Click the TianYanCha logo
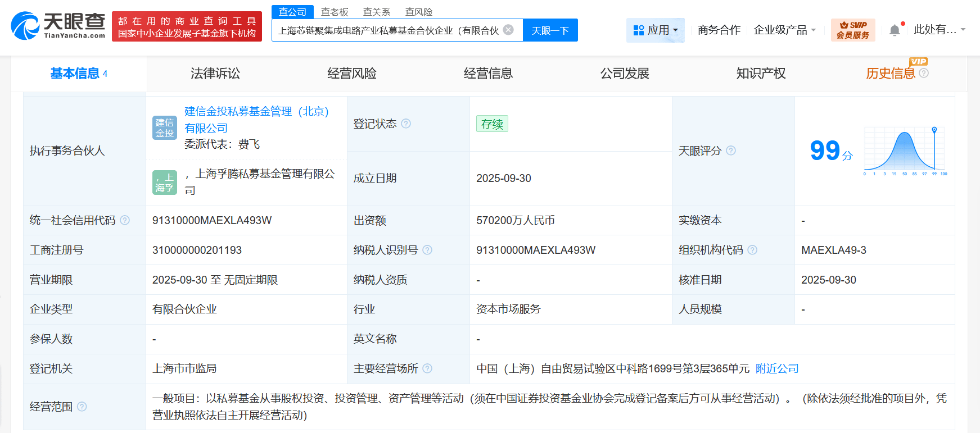980x433 pixels. click(58, 26)
